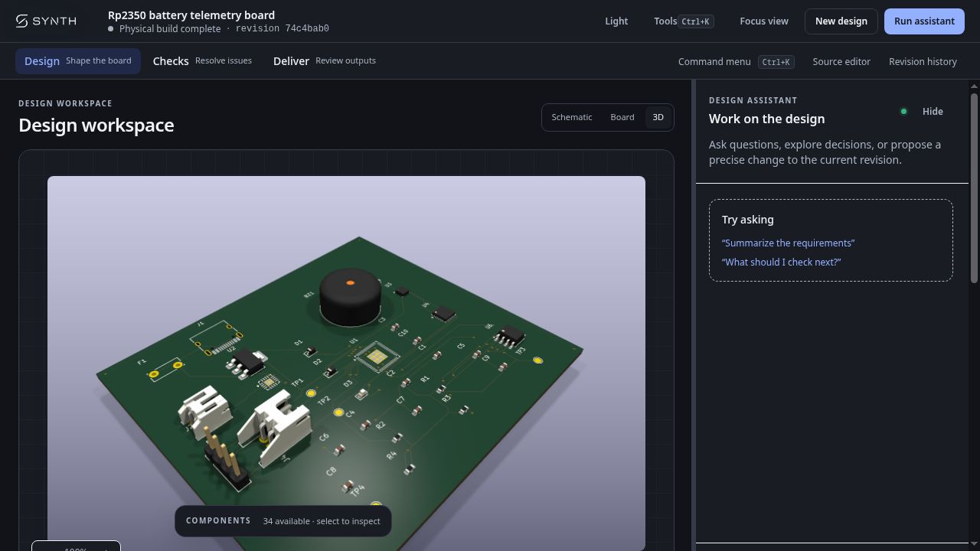The height and width of the screenshot is (551, 980).
Task: Start a New design
Action: 841,21
